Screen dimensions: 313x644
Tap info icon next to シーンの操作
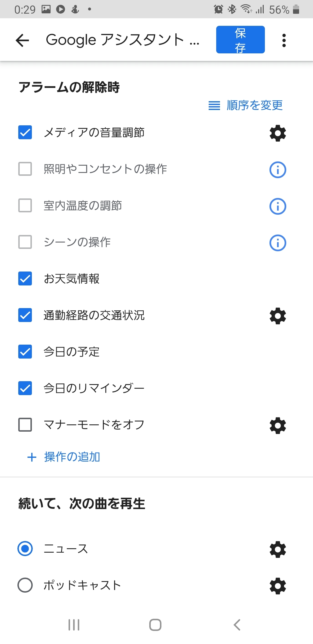click(278, 243)
